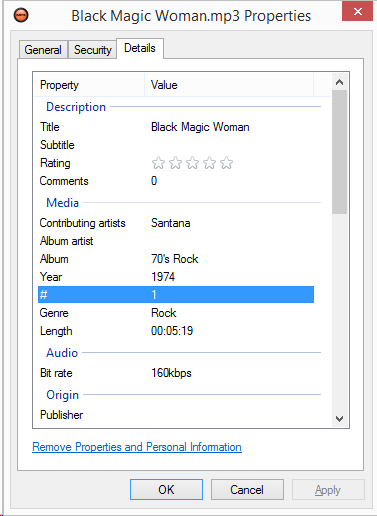Screen dimensions: 377x516
Task: Click the Album property label
Action: 54,259
